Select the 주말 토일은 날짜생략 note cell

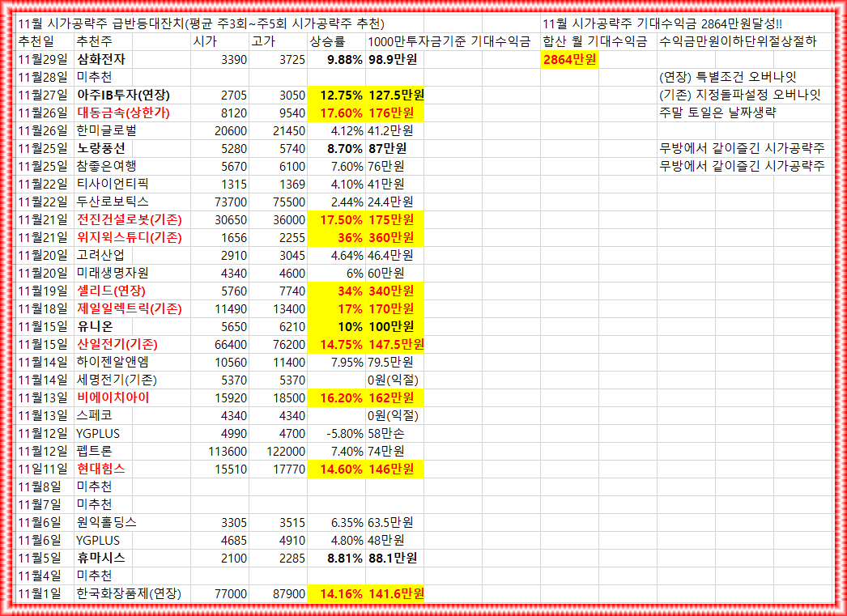[x=717, y=113]
